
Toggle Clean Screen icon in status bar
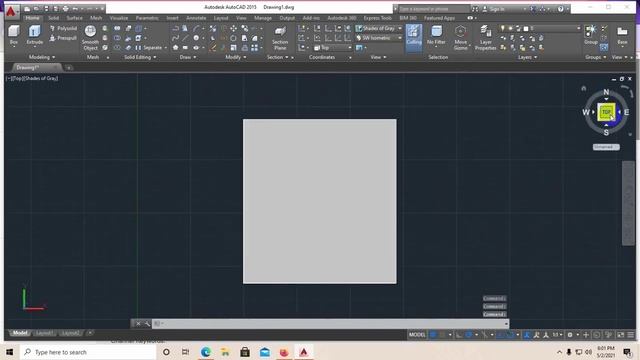(620, 335)
